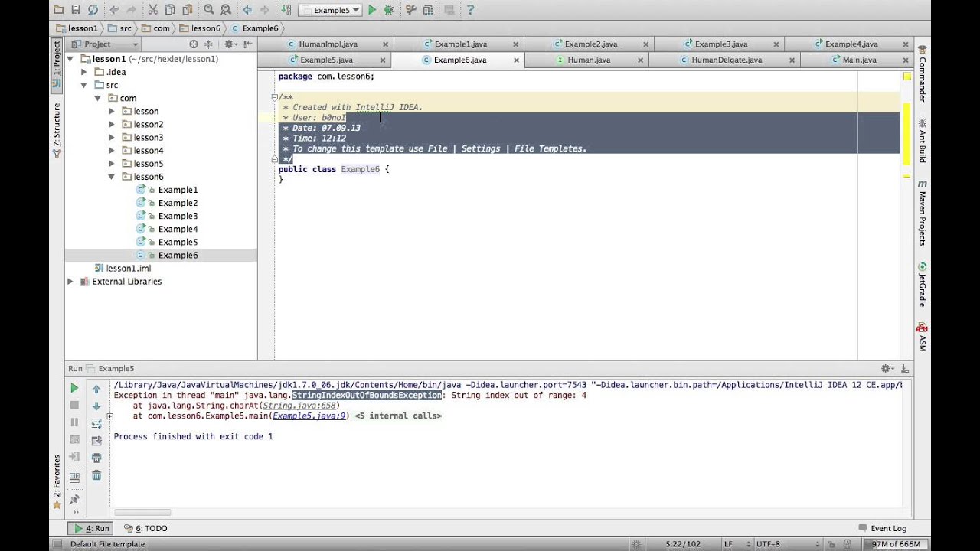
Task: Toggle the 2: Favorites tool window
Action: point(57,482)
